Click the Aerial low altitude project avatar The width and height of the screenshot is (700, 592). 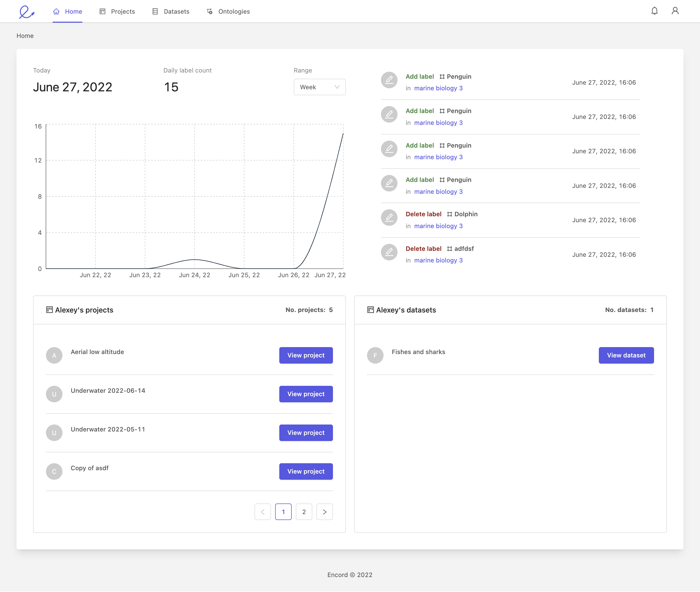pos(54,355)
